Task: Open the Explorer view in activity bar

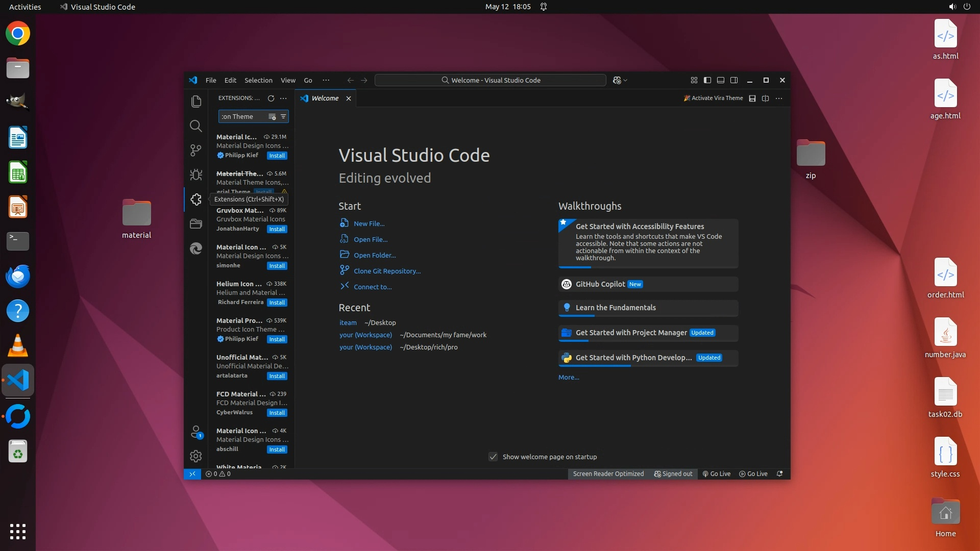Action: pos(196,102)
